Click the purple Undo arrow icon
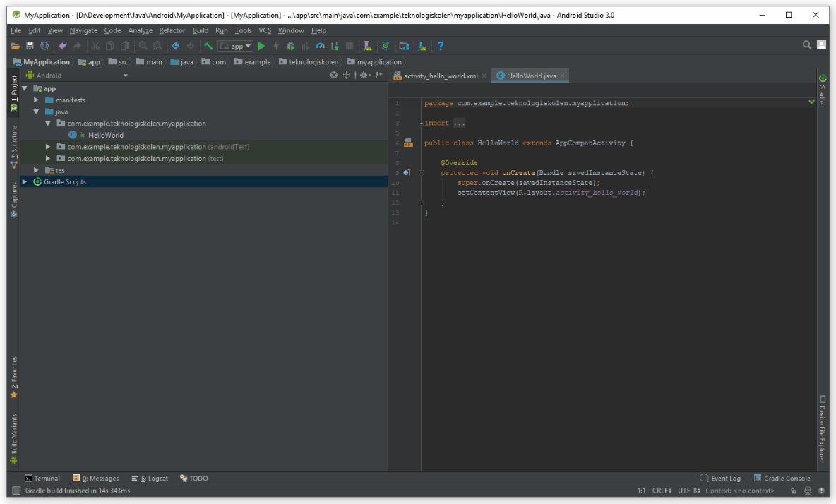Viewport: 836px width, 504px height. 63,47
